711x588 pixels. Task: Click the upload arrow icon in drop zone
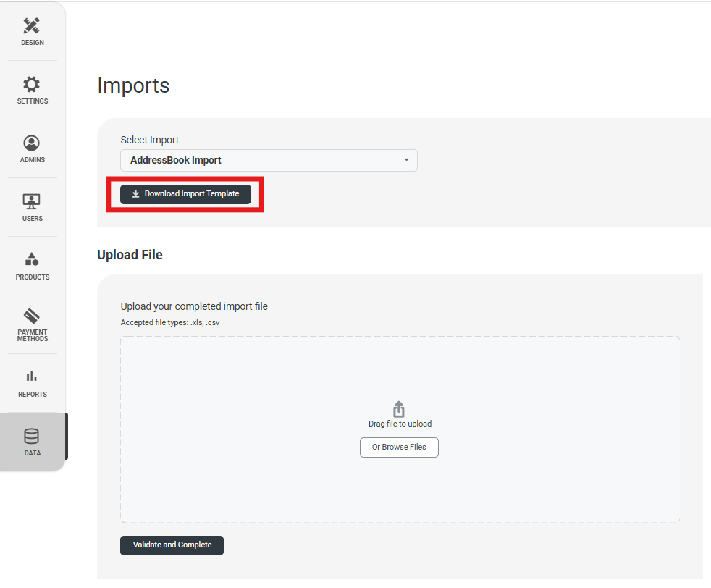click(399, 409)
